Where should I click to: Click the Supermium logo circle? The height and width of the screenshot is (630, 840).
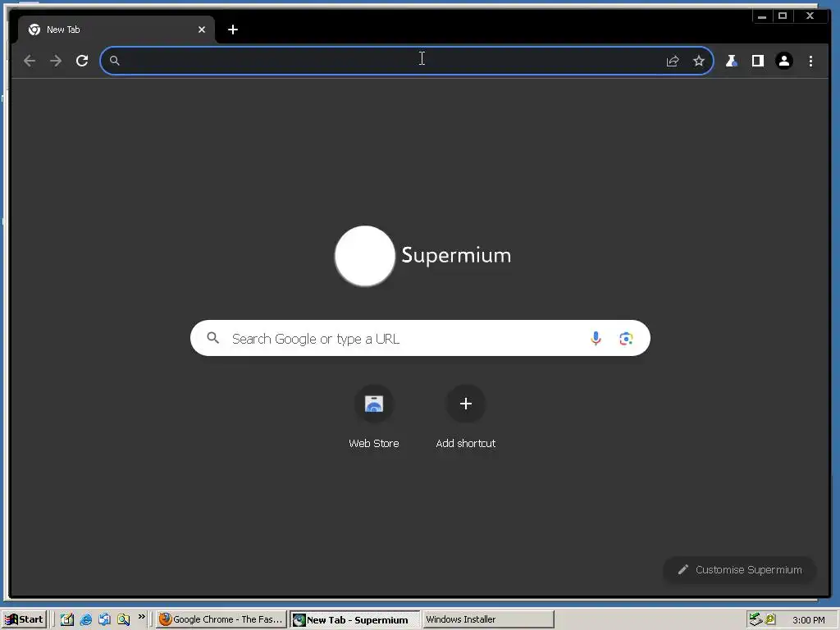pyautogui.click(x=365, y=256)
